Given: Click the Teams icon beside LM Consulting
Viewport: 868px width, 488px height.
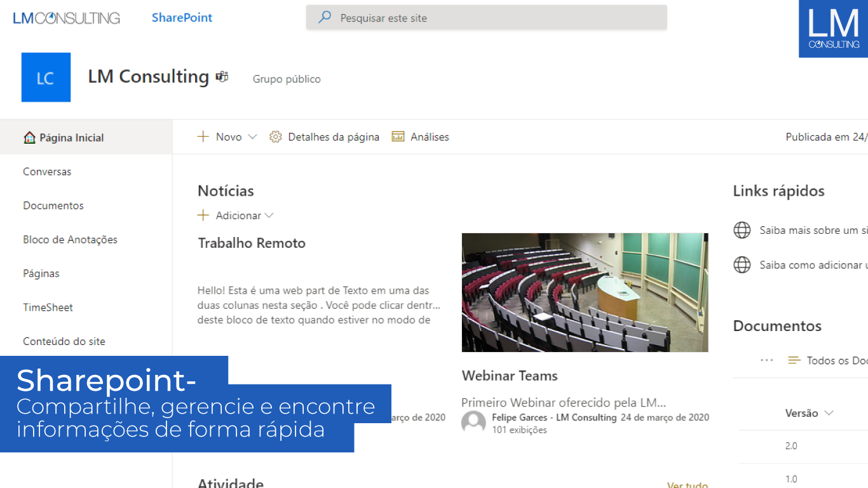Looking at the screenshot, I should click(x=222, y=77).
